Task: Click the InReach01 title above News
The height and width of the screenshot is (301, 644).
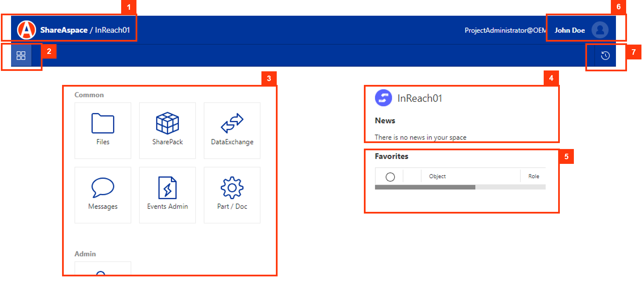Action: [420, 98]
